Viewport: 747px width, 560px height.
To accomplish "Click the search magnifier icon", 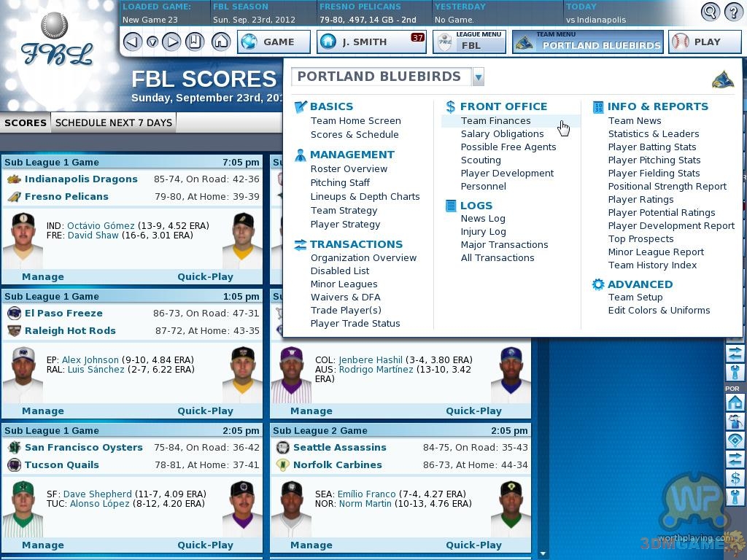I will coord(710,12).
